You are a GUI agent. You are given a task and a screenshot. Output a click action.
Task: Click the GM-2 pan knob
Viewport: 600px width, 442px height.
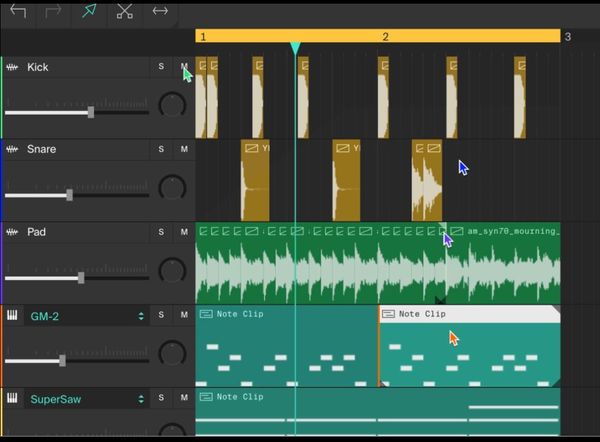click(173, 354)
